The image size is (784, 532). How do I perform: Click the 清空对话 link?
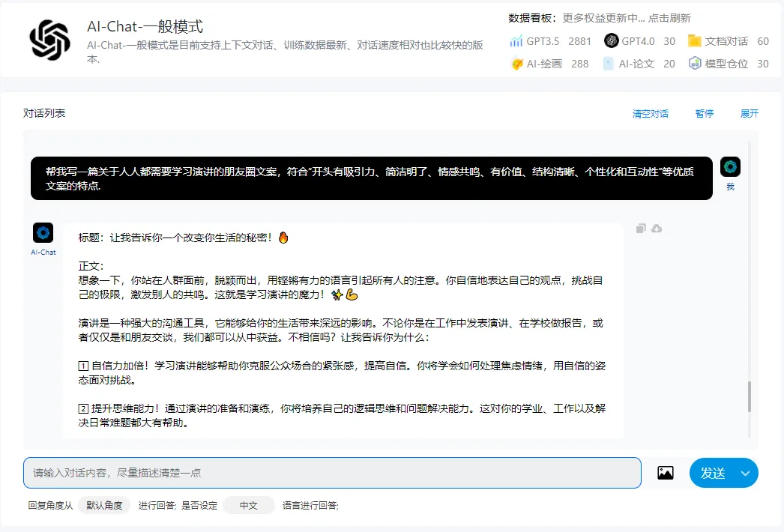click(650, 114)
